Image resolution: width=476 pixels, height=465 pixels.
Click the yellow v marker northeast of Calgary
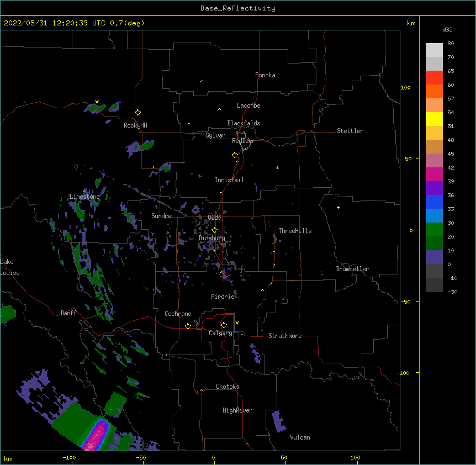point(237,323)
